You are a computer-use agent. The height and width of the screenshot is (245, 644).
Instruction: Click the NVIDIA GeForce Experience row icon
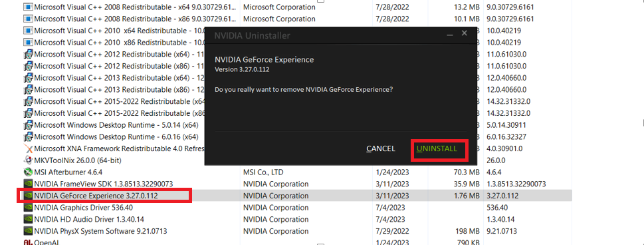coord(29,196)
